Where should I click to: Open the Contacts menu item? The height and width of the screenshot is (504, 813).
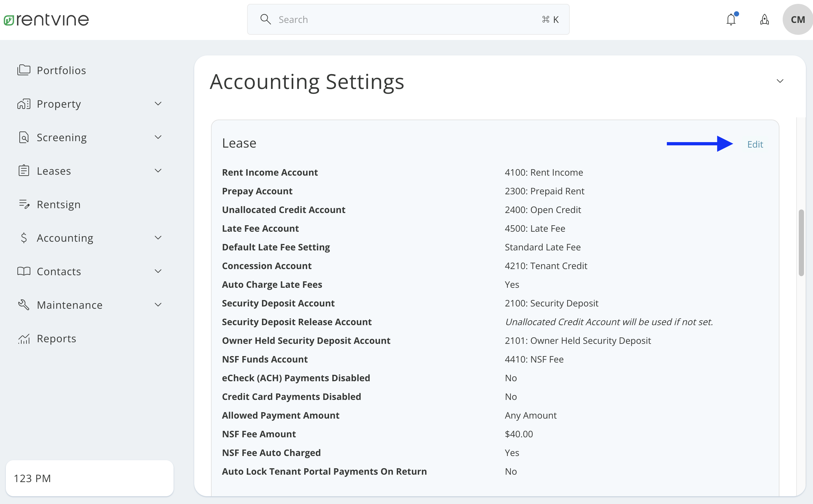[x=59, y=271]
